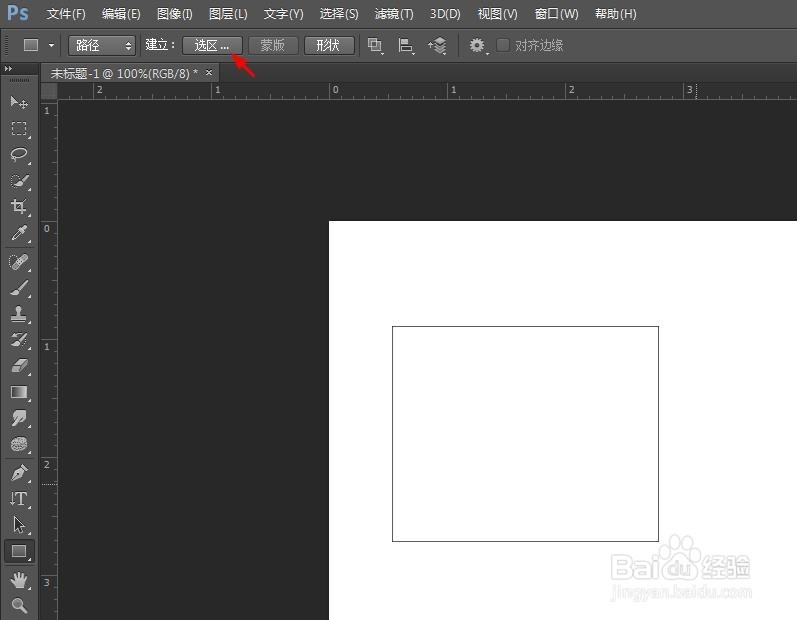Screen dimensions: 797x620
Task: Select the Eraser tool
Action: click(x=19, y=366)
